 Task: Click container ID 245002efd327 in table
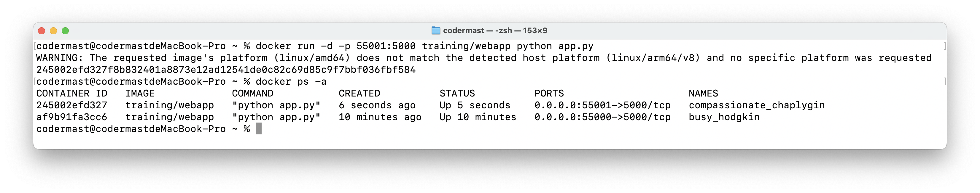click(x=72, y=105)
